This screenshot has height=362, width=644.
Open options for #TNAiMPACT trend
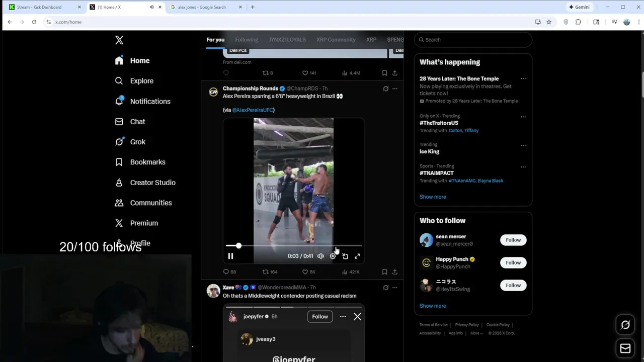(x=523, y=167)
